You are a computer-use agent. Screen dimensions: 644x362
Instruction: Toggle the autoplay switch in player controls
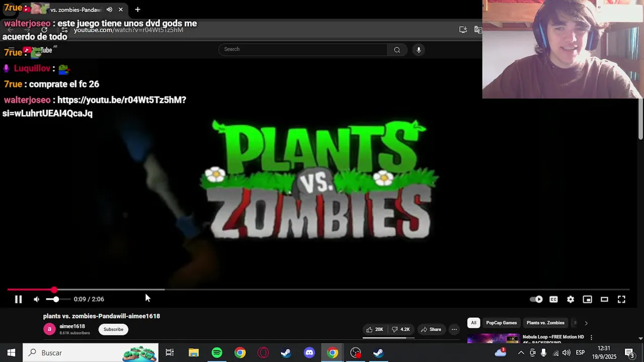(536, 299)
